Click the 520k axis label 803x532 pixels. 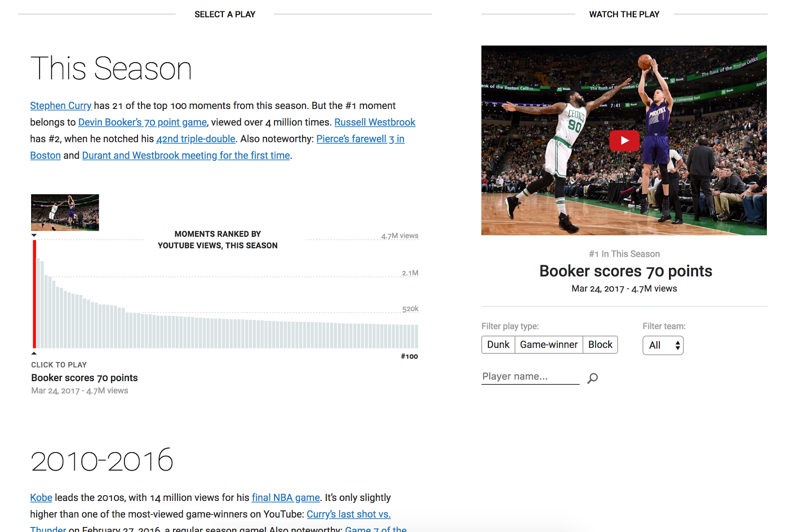(410, 309)
